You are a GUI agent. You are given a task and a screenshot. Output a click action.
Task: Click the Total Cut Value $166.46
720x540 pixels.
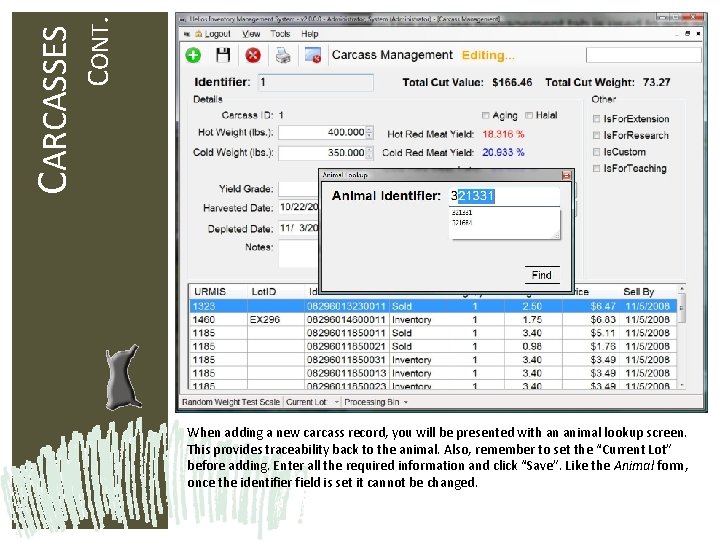(x=512, y=83)
